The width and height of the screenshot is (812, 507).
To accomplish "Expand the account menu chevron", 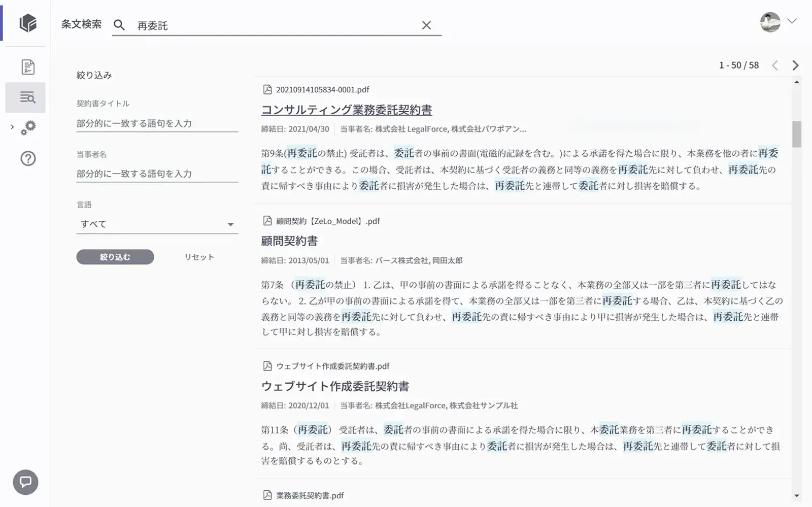I will coord(792,21).
